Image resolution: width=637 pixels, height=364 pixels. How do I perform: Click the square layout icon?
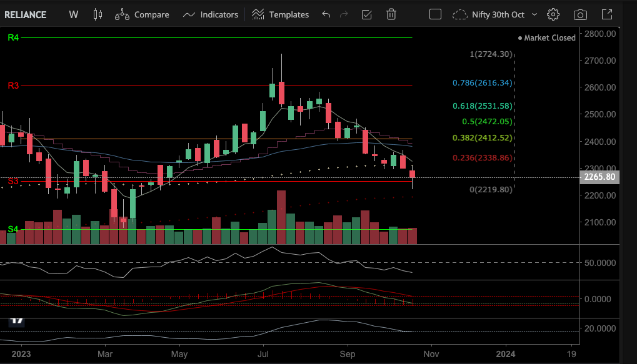435,14
